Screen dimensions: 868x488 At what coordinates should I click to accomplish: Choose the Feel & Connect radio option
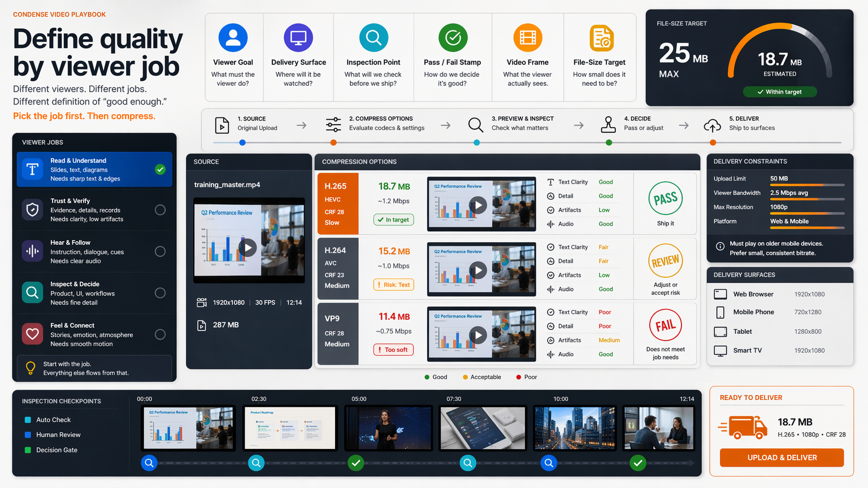(160, 334)
